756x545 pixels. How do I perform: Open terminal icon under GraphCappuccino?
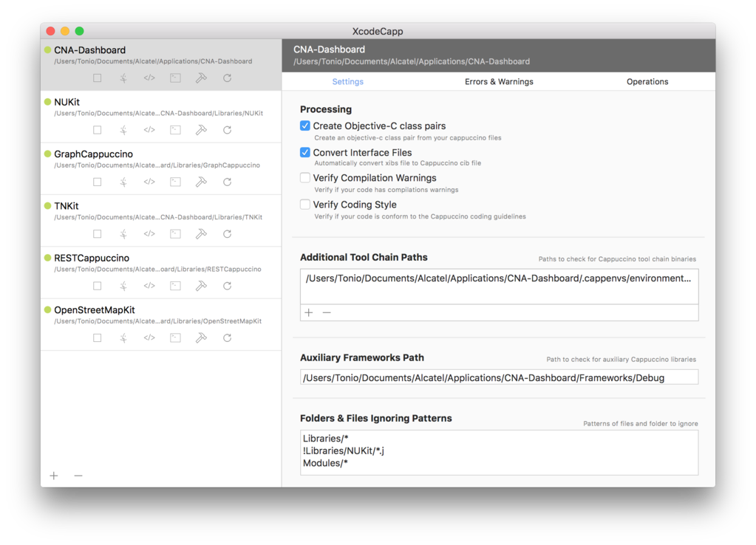pyautogui.click(x=175, y=182)
